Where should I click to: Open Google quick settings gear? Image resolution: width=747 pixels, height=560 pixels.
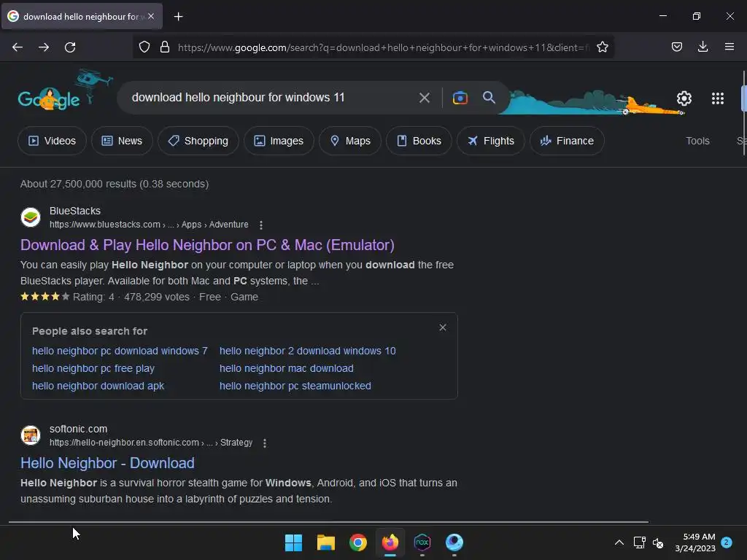point(684,98)
